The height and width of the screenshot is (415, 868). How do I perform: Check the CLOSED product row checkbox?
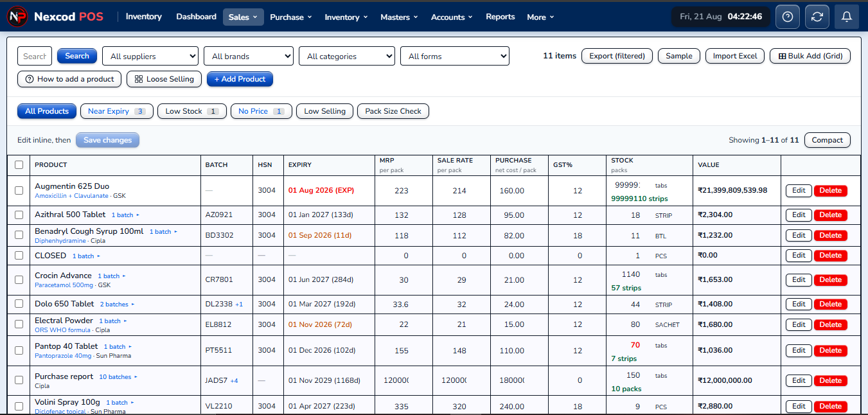point(19,256)
